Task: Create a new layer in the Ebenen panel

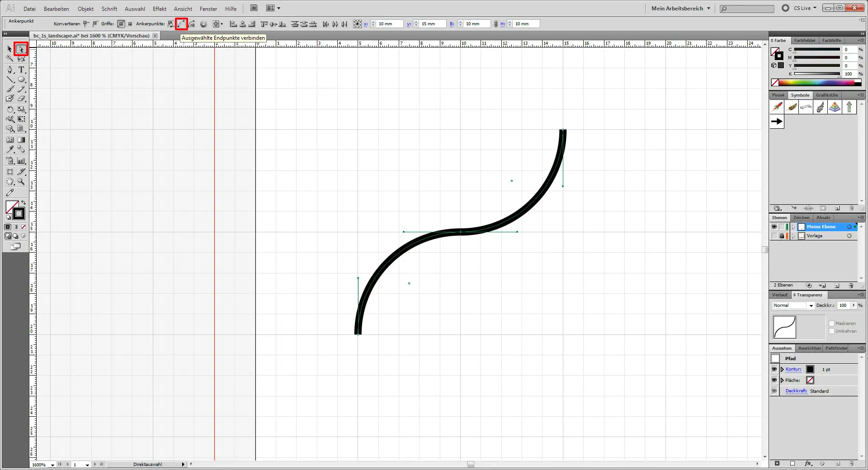Action: coord(837,285)
